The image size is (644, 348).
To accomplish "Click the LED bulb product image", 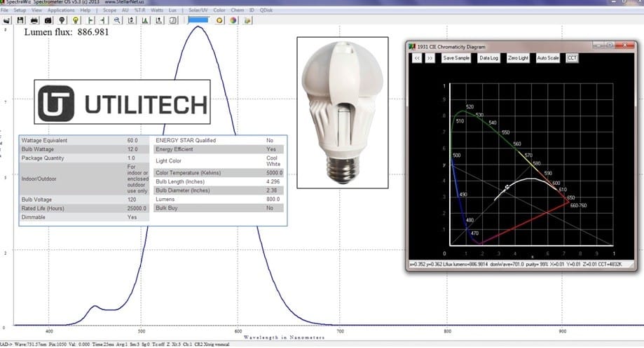I will (x=343, y=113).
